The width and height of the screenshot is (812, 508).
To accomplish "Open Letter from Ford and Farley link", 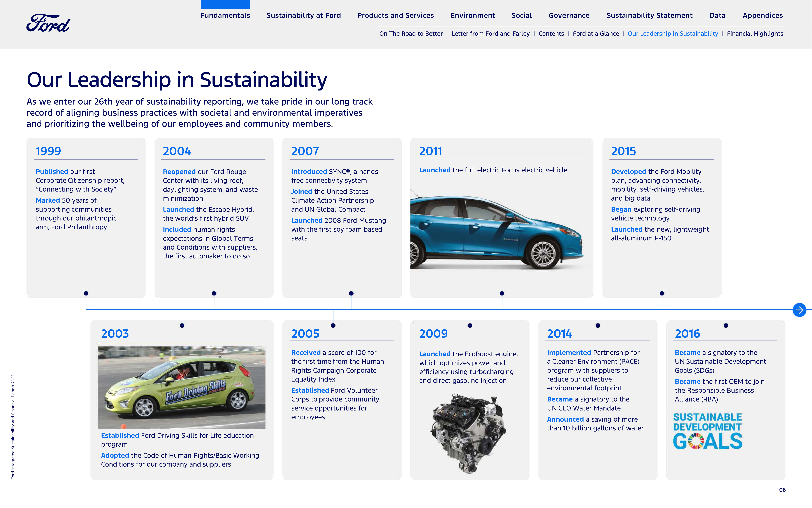I will coord(490,34).
